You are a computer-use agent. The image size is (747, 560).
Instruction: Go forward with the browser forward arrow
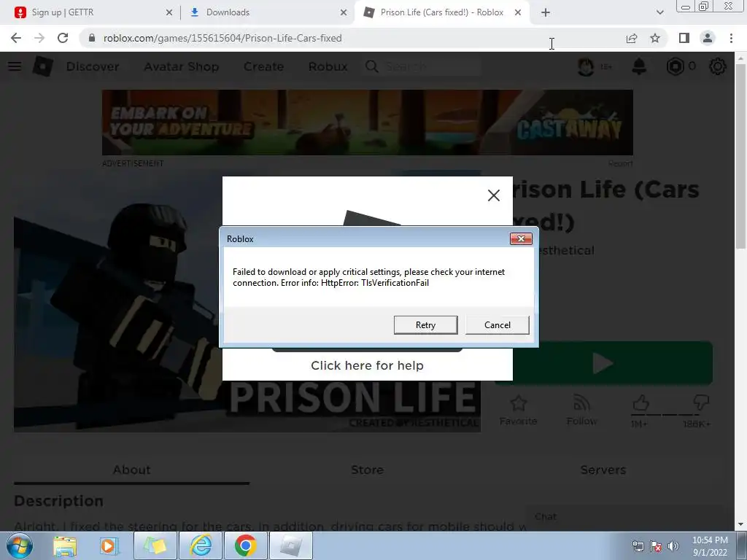click(39, 38)
